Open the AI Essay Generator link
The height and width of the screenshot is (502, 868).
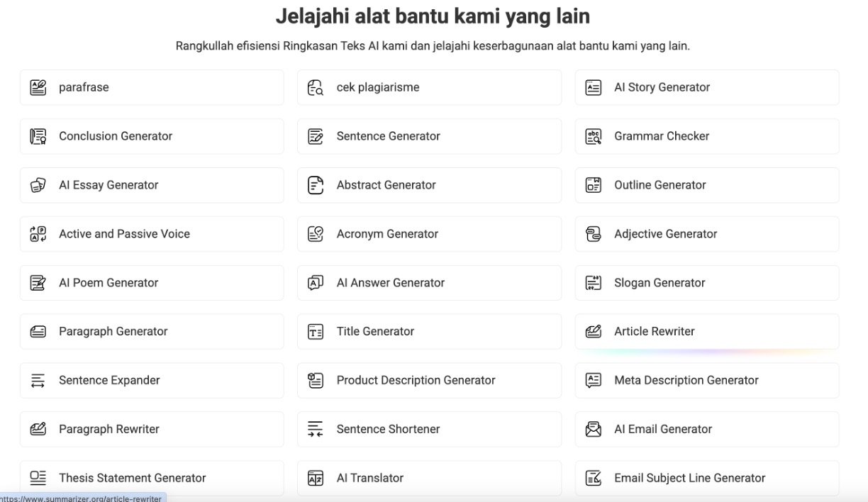click(108, 185)
